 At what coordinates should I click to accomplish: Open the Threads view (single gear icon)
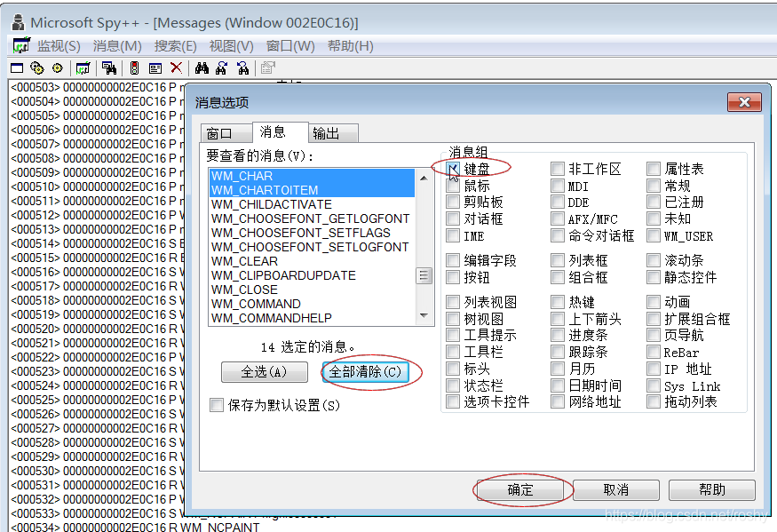coord(58,67)
